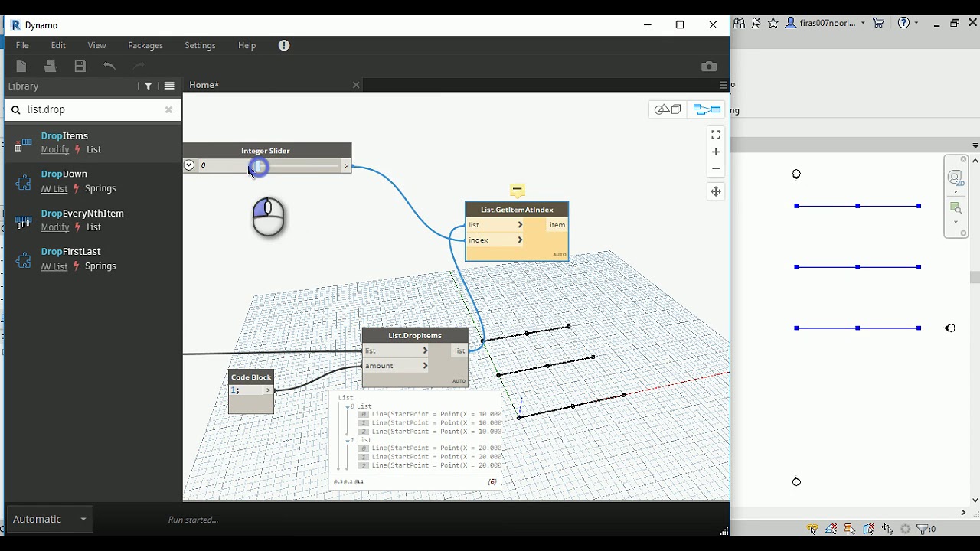Open the notification exclamation icon in menu bar
This screenshot has height=551, width=980.
[x=284, y=45]
